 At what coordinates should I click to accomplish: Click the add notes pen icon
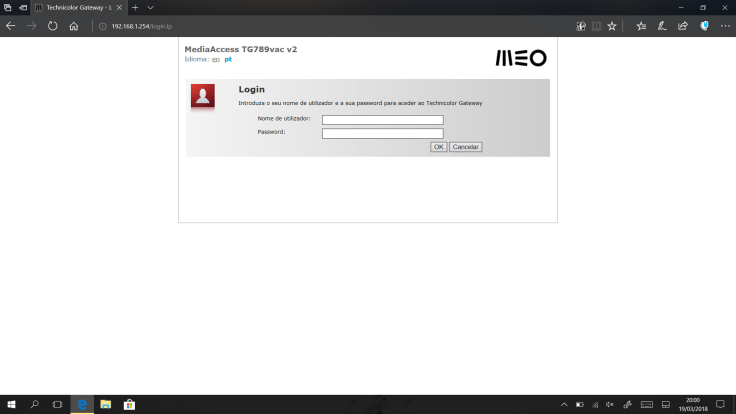point(662,26)
